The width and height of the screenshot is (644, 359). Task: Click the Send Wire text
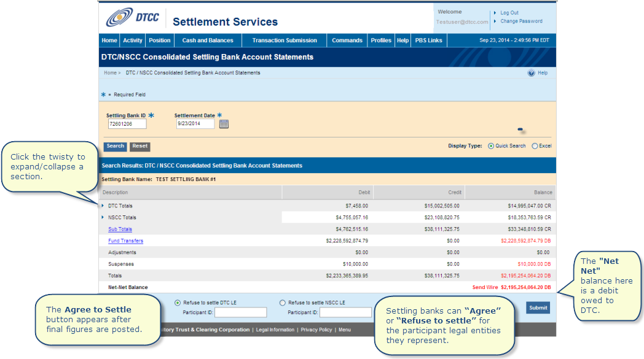click(x=485, y=287)
